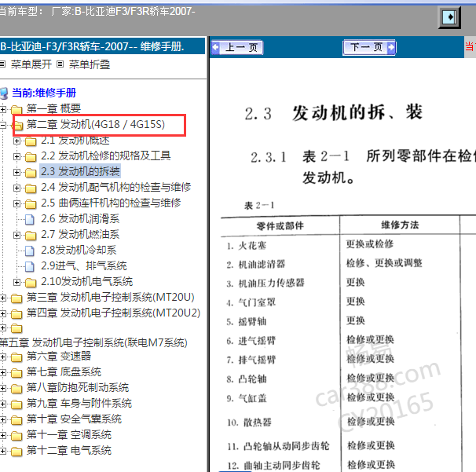Expand the 第七章 底盘系统 node

[x=2, y=373]
